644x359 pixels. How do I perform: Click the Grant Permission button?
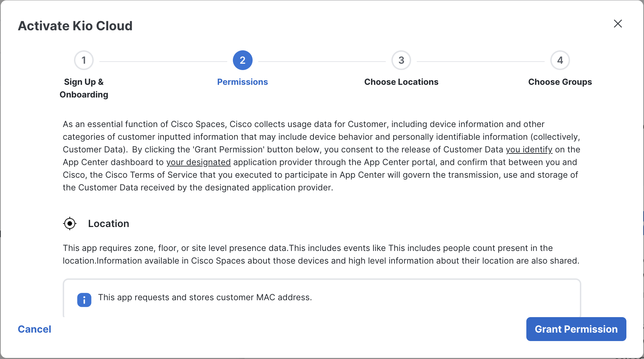576,329
